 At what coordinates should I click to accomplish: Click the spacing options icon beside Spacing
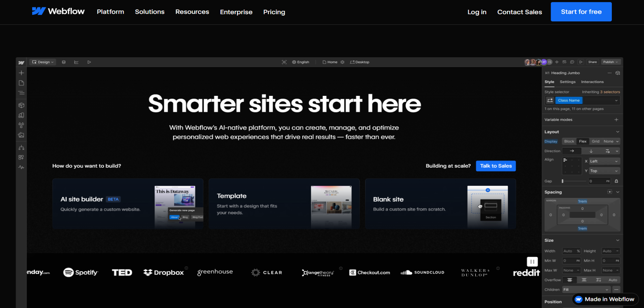(609, 192)
